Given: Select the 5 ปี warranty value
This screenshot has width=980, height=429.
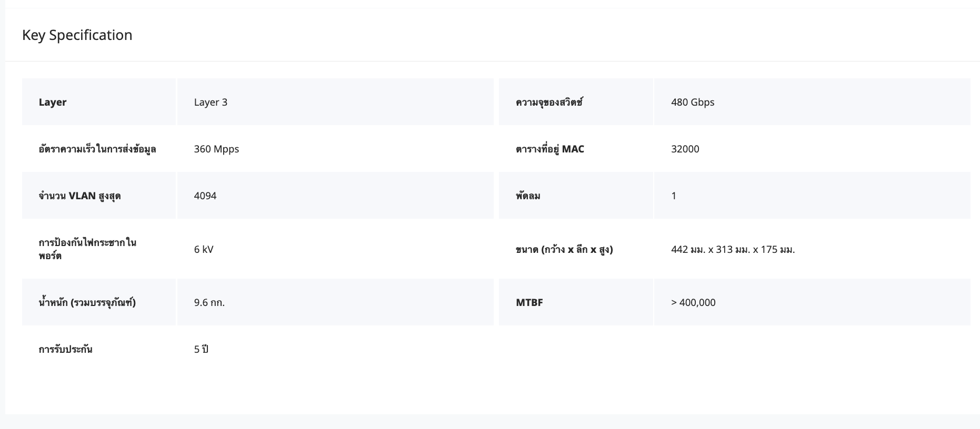Looking at the screenshot, I should 201,349.
